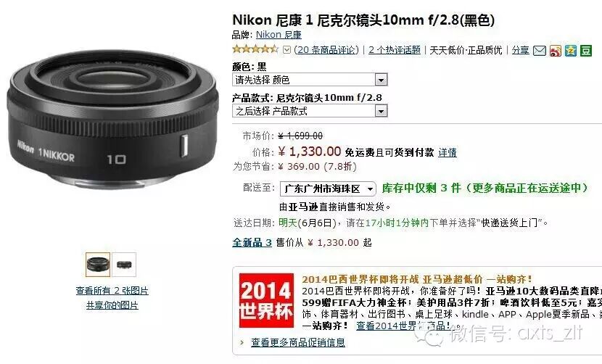Click the five-star rating icons
602x364 pixels.
pyautogui.click(x=255, y=49)
